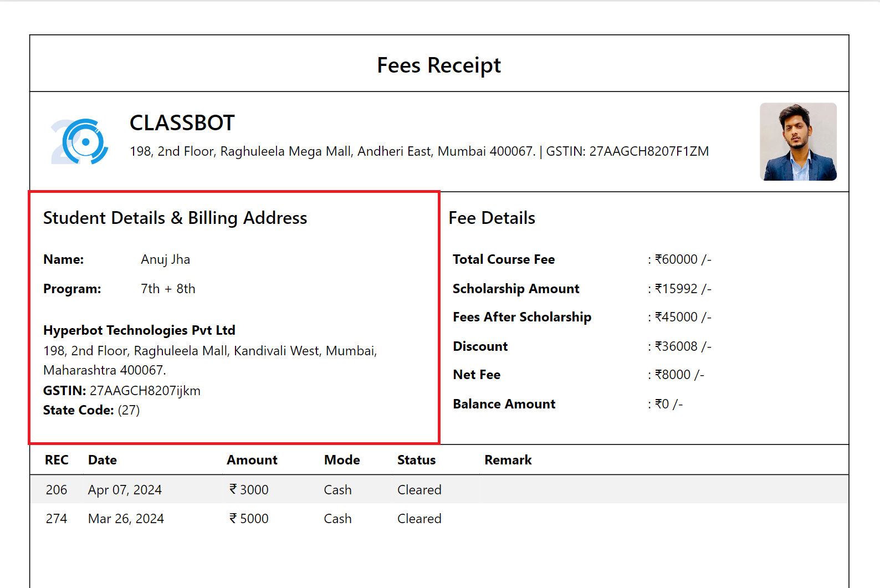The image size is (880, 588).
Task: Click the Program: field label
Action: [x=72, y=289]
